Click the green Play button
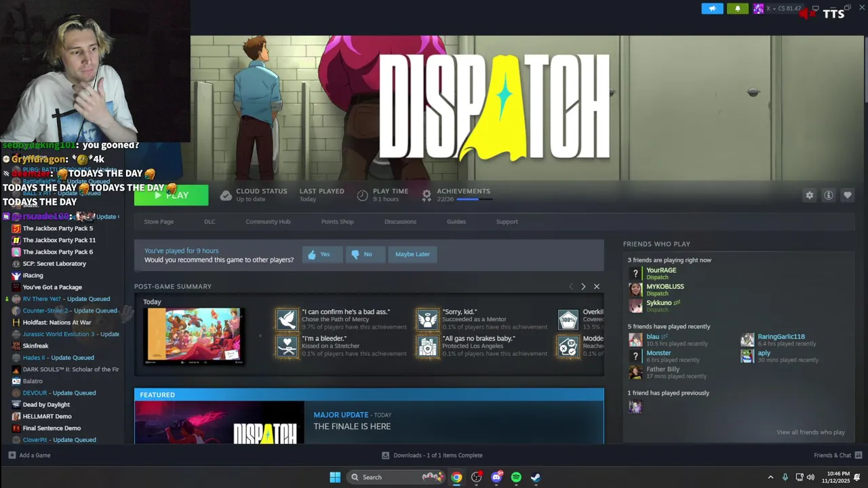Image resolution: width=868 pixels, height=488 pixels. click(x=171, y=195)
